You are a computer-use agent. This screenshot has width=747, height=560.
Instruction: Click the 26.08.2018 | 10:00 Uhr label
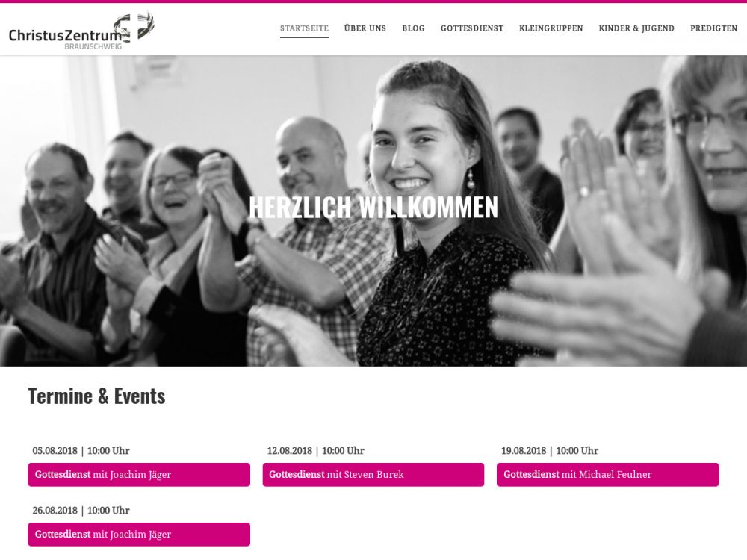point(81,511)
